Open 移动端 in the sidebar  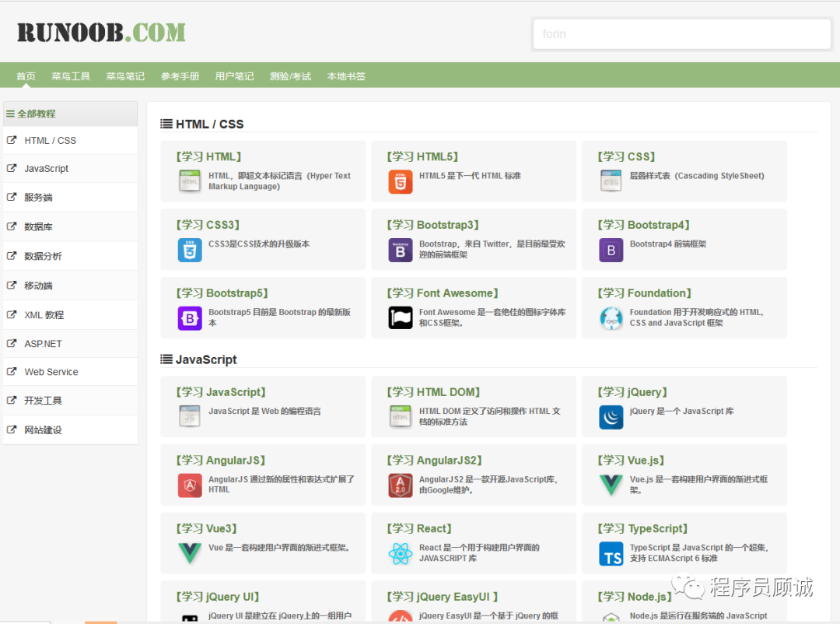point(70,286)
